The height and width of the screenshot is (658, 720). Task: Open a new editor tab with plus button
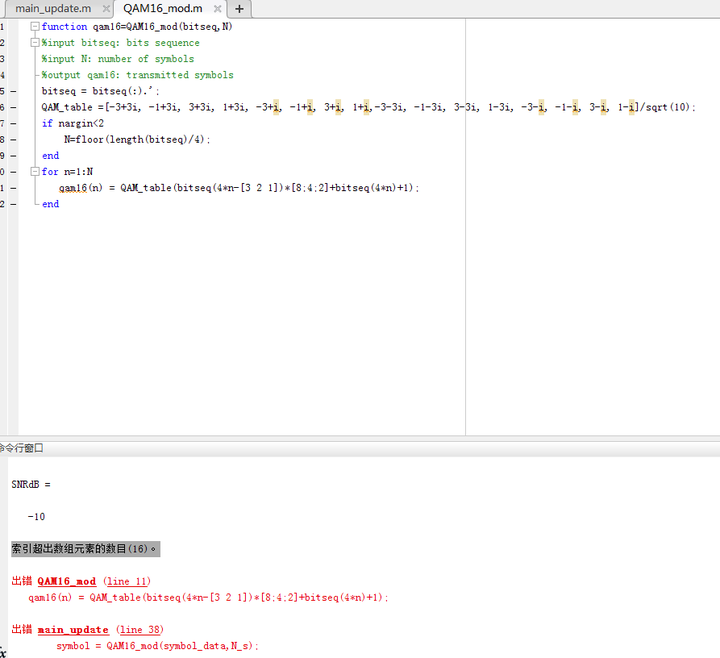click(x=239, y=9)
